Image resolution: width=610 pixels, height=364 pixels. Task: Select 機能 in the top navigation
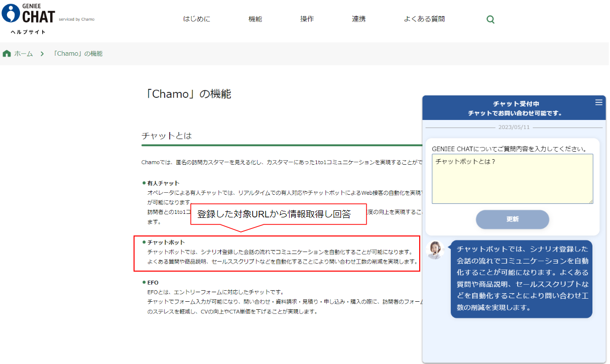pyautogui.click(x=255, y=19)
